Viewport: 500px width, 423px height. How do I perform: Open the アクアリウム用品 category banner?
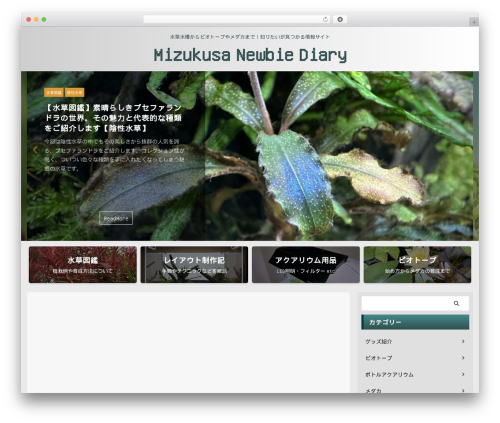click(306, 265)
